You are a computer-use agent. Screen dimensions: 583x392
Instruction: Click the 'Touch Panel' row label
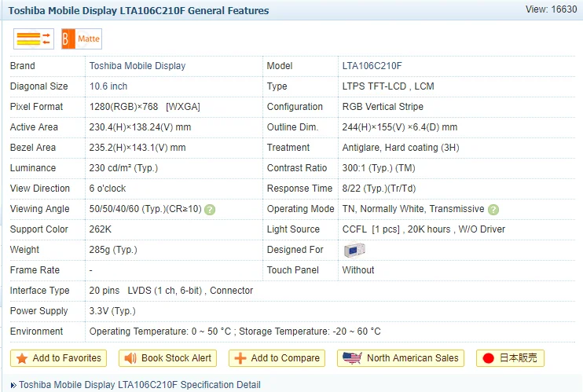(293, 270)
